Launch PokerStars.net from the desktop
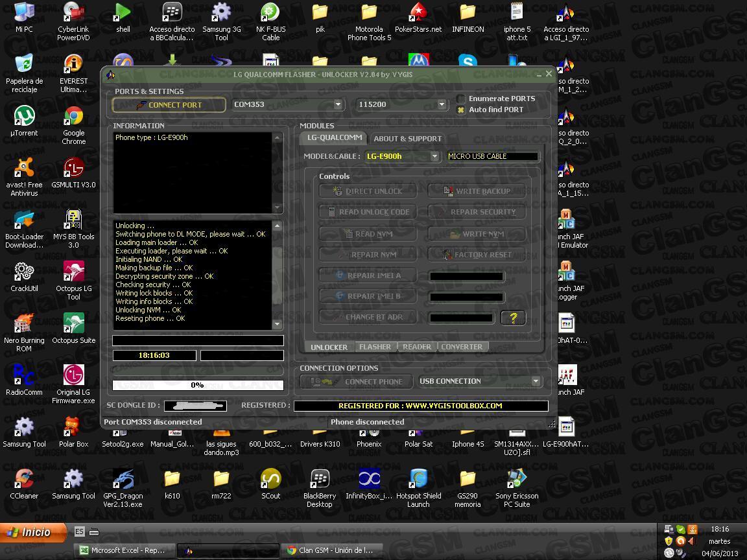Viewport: 747px width, 560px height. click(418, 18)
